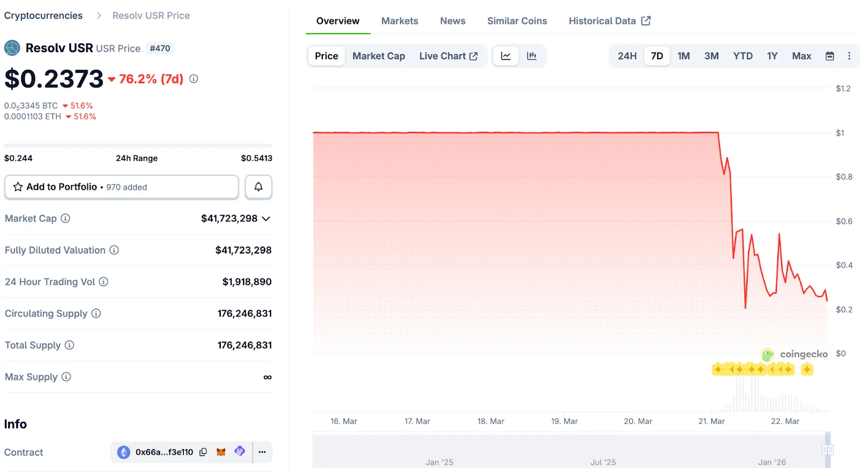Expand the Market Cap value chevron
The height and width of the screenshot is (474, 868).
tap(266, 219)
